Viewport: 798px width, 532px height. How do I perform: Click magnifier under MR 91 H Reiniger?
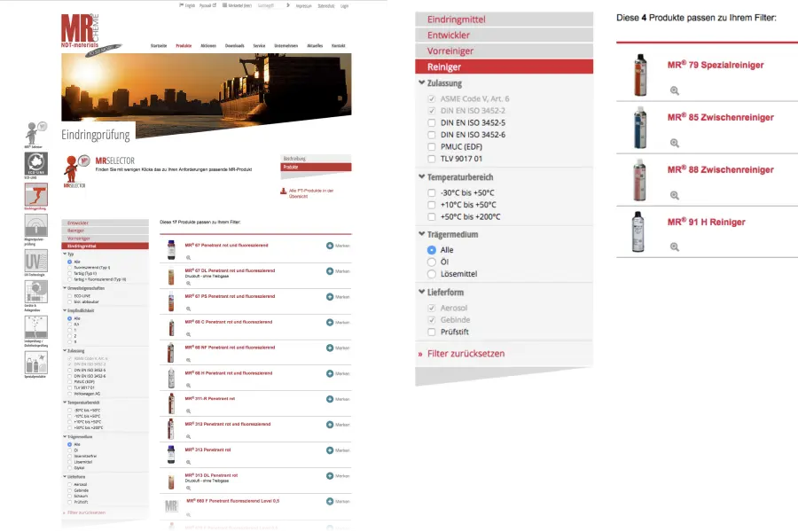[x=675, y=246]
